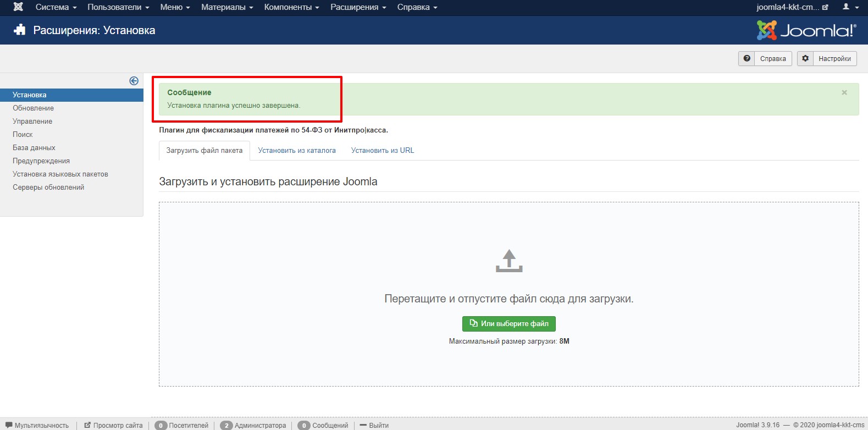
Task: Dismiss the success message with close icon
Action: [844, 92]
